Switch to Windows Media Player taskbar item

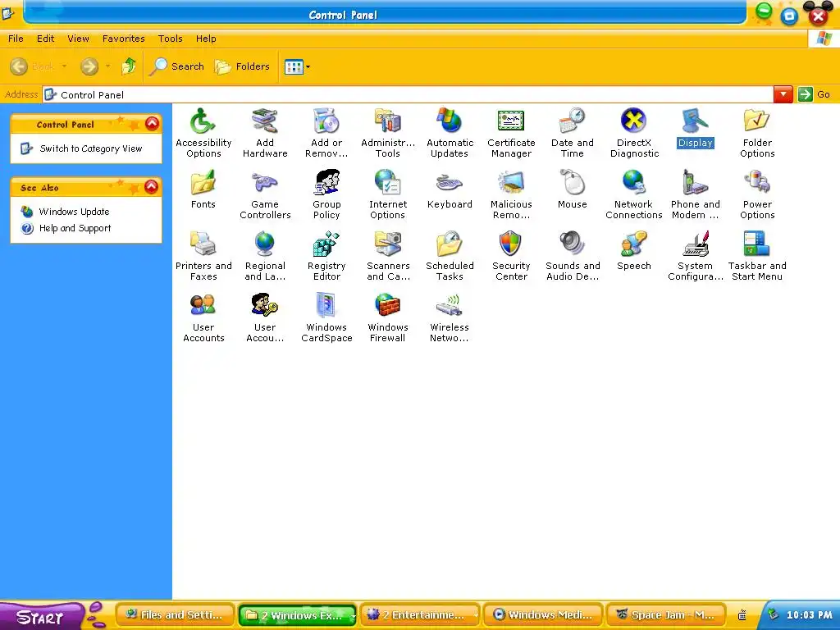(543, 615)
